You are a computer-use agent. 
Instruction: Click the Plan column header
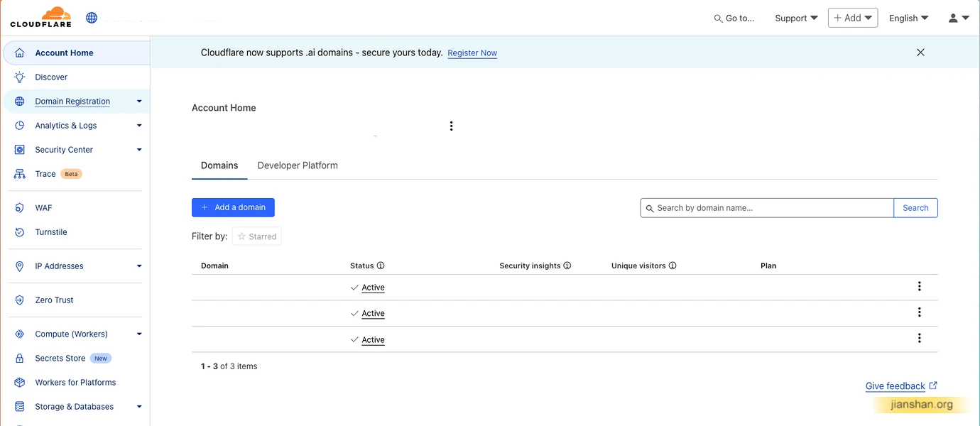pyautogui.click(x=768, y=266)
